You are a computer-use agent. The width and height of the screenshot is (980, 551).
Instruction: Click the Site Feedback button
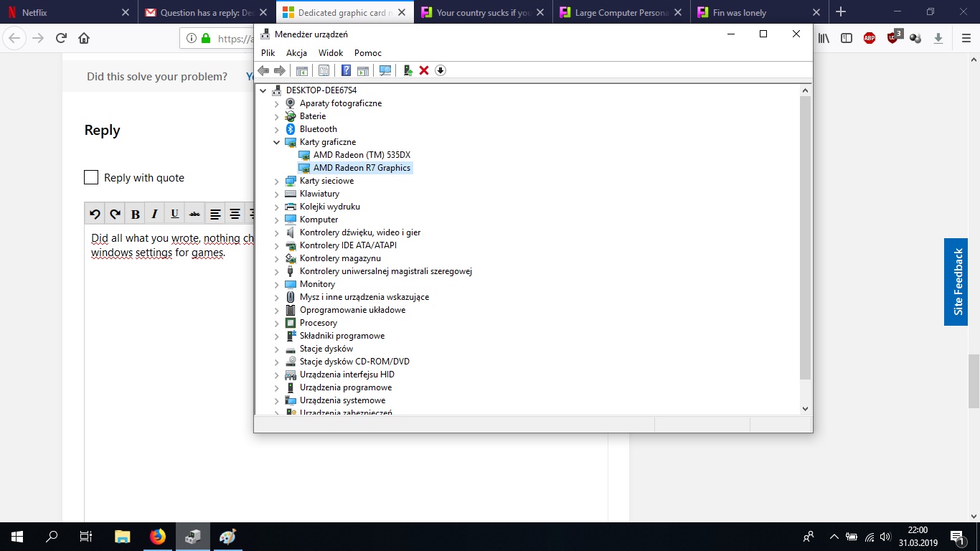coord(956,282)
